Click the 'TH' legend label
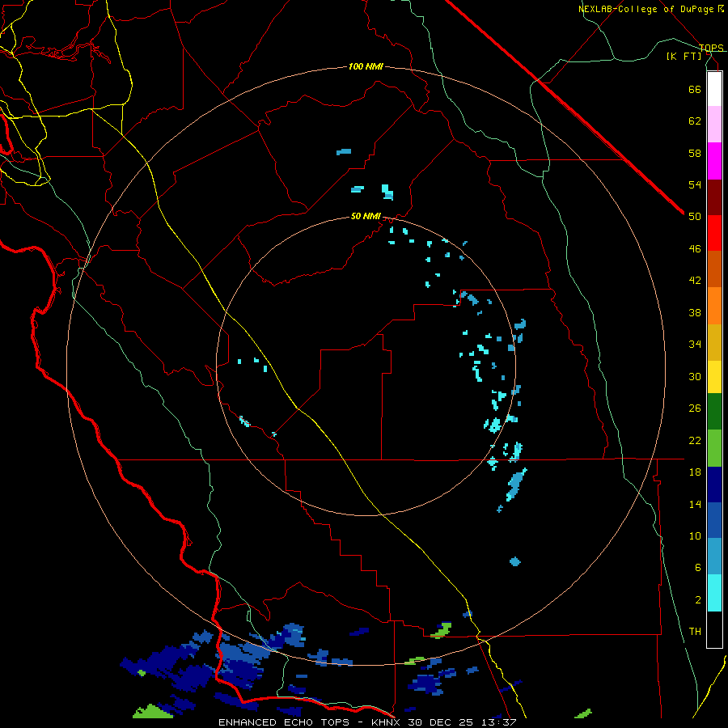Image resolution: width=728 pixels, height=728 pixels. [695, 632]
